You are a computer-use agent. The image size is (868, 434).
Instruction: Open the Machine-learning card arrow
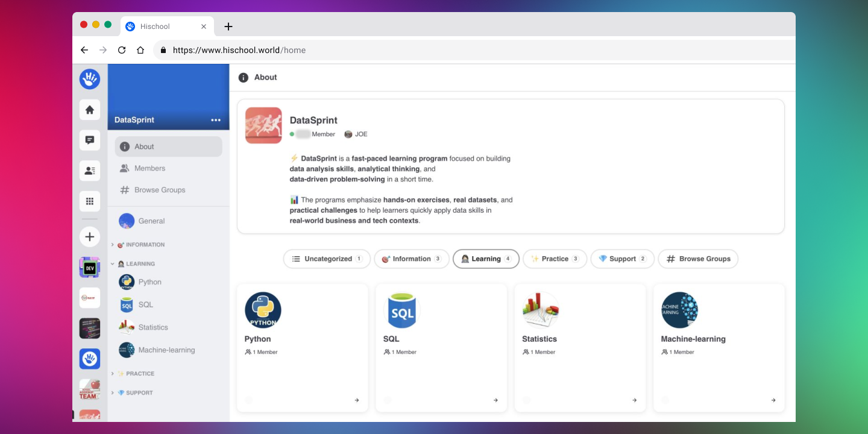(x=773, y=400)
